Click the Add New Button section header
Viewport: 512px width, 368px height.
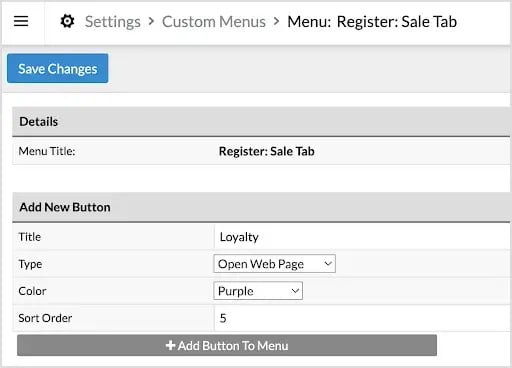click(261, 207)
